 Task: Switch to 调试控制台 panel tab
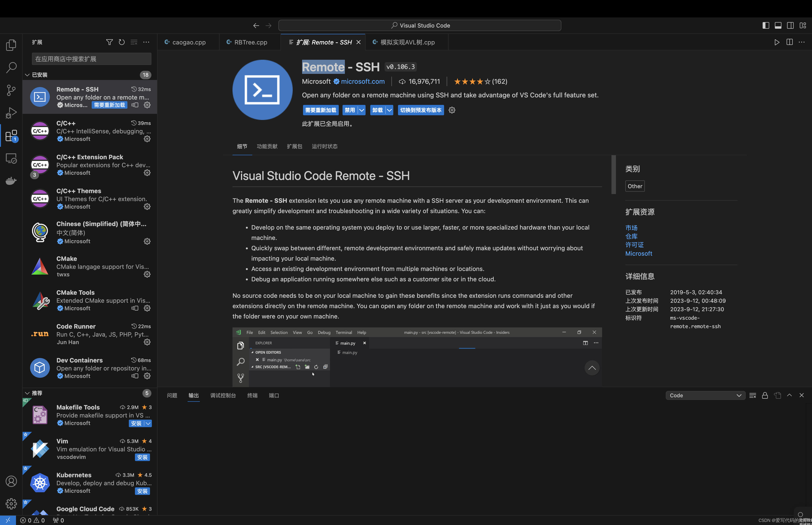(223, 395)
